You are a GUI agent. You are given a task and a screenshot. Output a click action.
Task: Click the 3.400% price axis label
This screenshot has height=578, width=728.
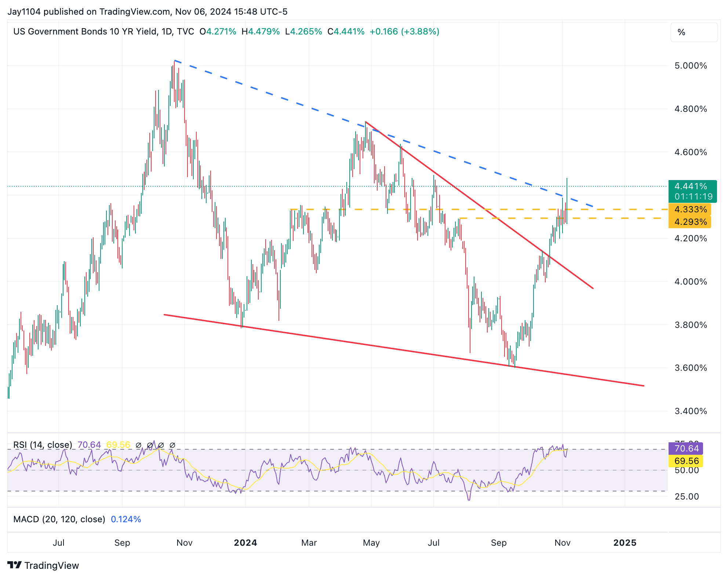click(x=691, y=411)
